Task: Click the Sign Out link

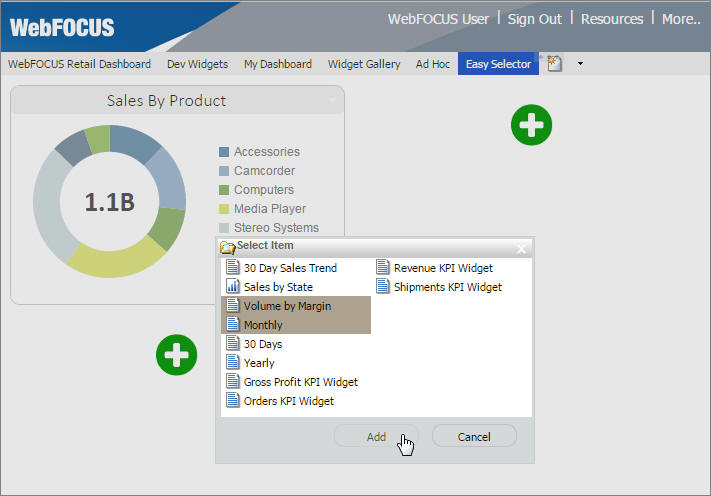Action: pos(534,19)
